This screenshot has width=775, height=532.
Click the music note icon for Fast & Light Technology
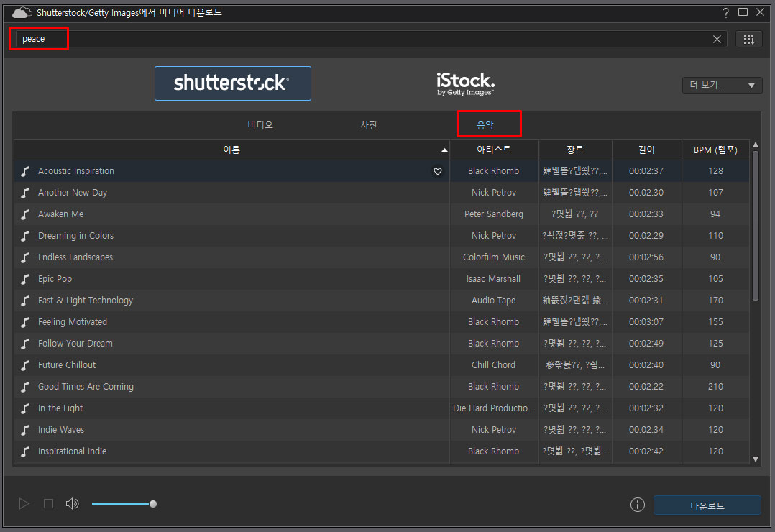click(x=25, y=301)
